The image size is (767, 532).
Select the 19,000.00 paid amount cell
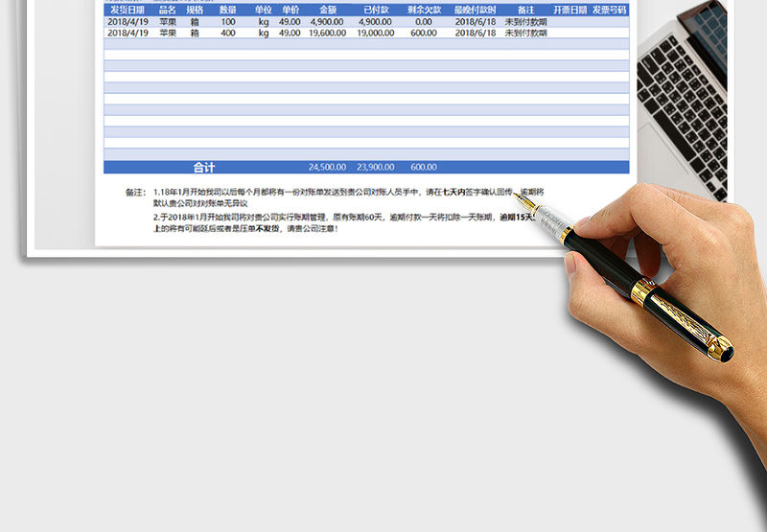[x=376, y=33]
